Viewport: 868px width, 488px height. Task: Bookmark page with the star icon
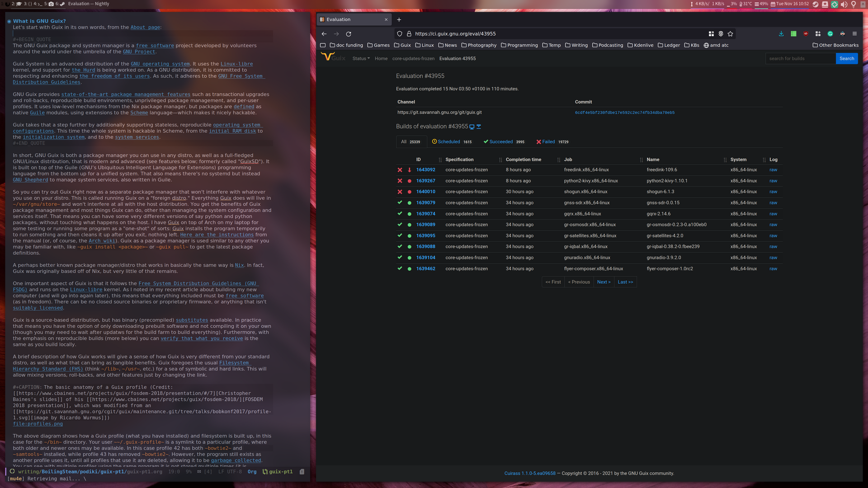[731, 34]
